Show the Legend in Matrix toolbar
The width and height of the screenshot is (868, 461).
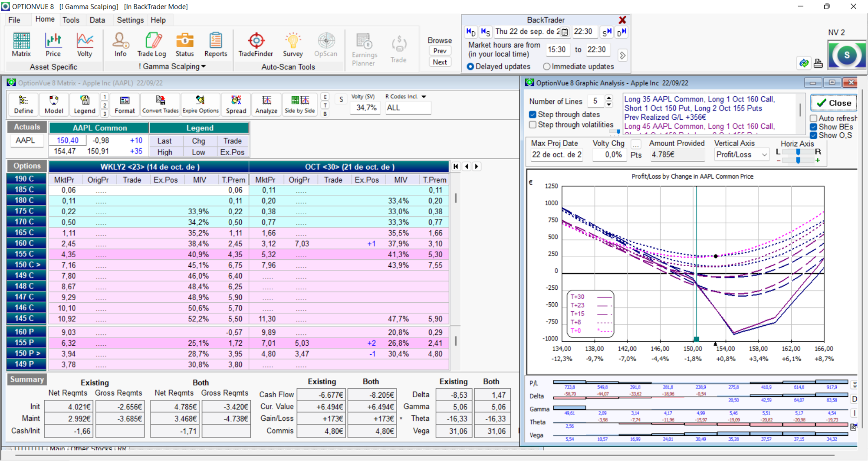pos(84,105)
